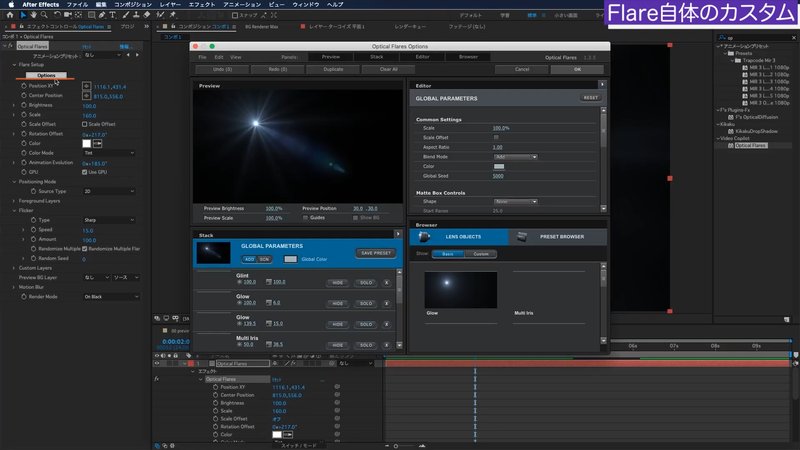This screenshot has height=450, width=800.
Task: Toggle Optical Flares layer visibility eye
Action: click(157, 364)
